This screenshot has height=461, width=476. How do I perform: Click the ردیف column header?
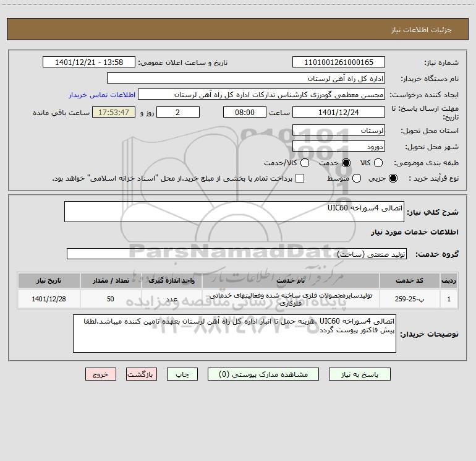click(449, 280)
